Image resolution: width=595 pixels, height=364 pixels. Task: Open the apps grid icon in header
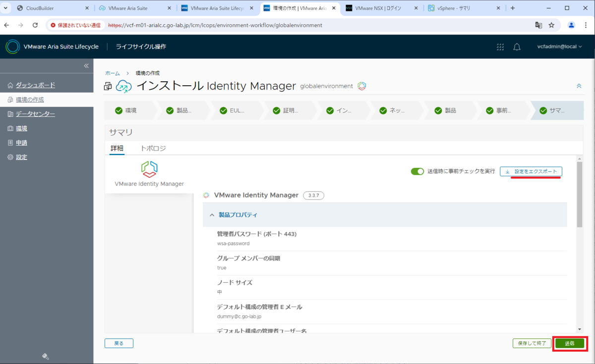pyautogui.click(x=500, y=47)
